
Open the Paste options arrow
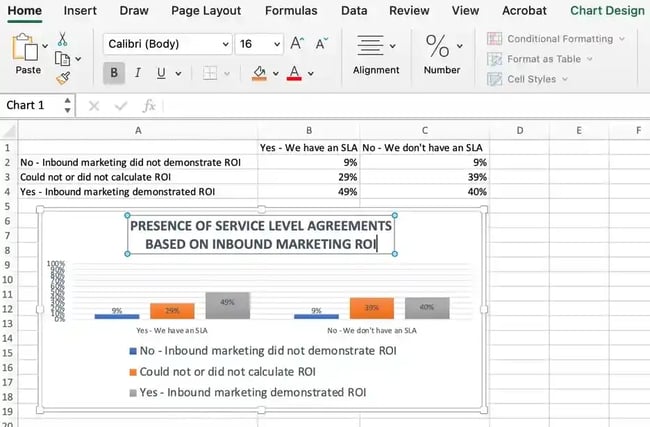pyautogui.click(x=45, y=46)
